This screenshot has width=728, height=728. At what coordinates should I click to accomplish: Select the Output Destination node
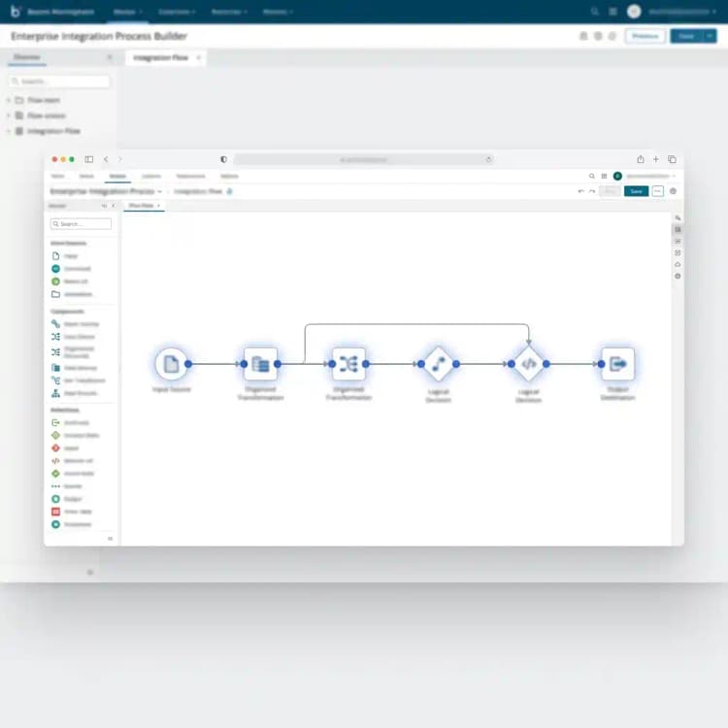pos(617,364)
